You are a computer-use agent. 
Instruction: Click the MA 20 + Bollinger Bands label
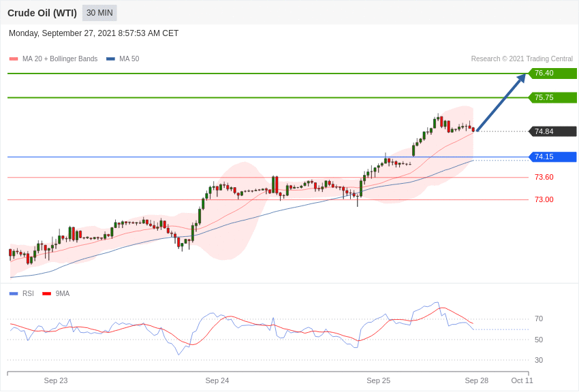(x=60, y=59)
